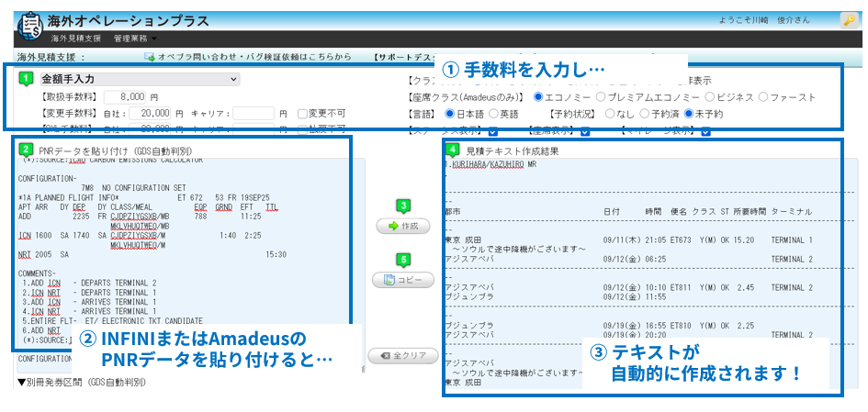Click the コピー button
Screen dimensions: 868x412
point(404,280)
